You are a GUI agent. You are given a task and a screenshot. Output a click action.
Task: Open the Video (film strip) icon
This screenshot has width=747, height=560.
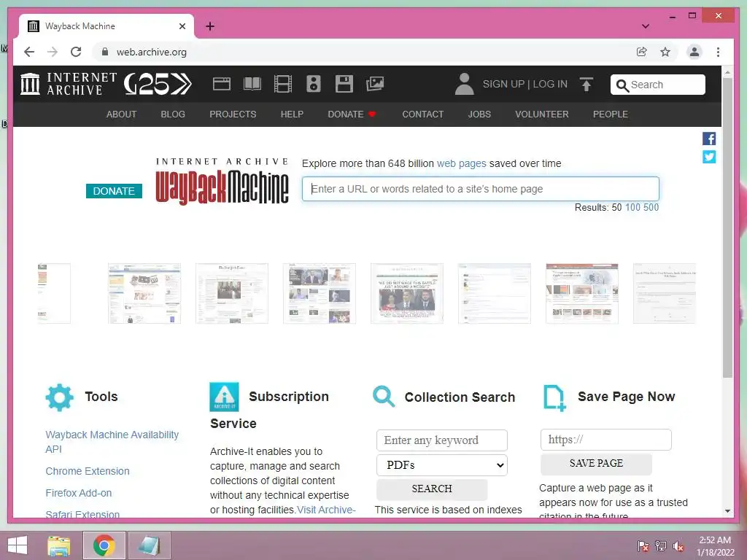(283, 84)
